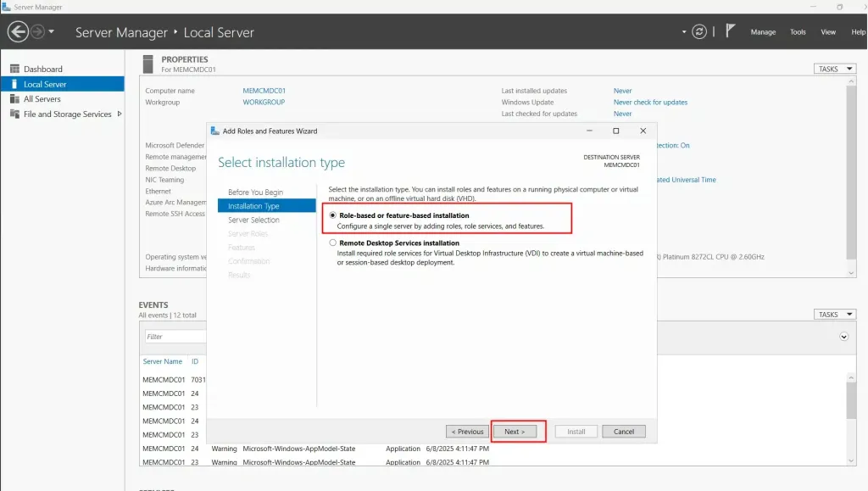Select Remote Desktop Services installation option
The height and width of the screenshot is (491, 868).
click(333, 243)
